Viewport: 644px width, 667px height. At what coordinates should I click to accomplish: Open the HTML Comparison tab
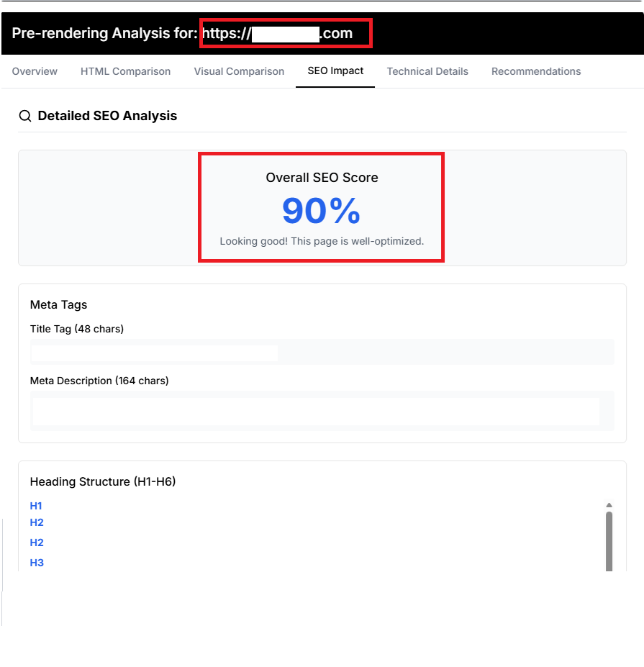(125, 71)
